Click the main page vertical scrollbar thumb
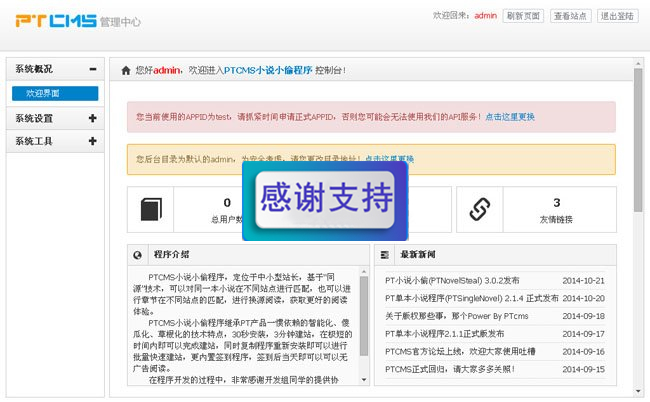Screen dimensions: 650x402 pos(638,140)
